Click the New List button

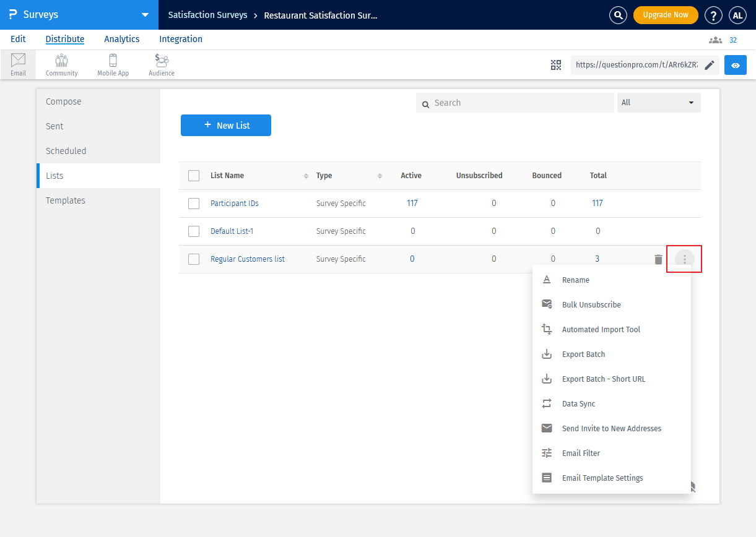226,126
